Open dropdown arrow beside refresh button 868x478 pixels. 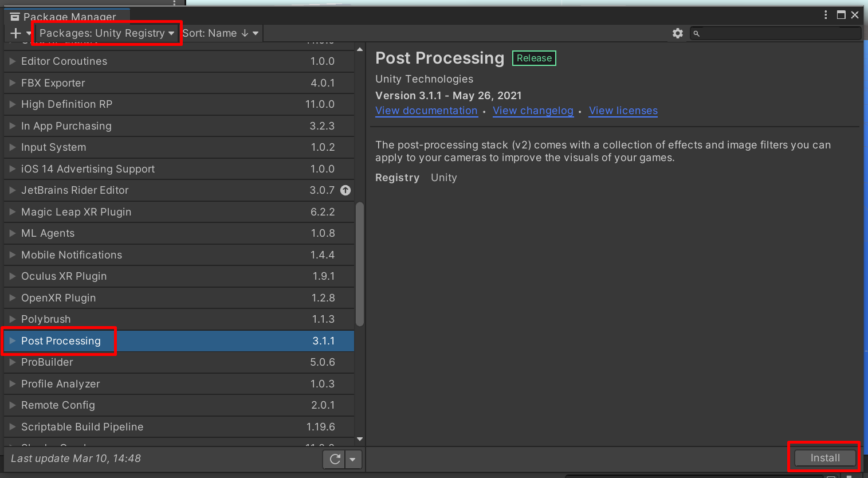click(353, 459)
